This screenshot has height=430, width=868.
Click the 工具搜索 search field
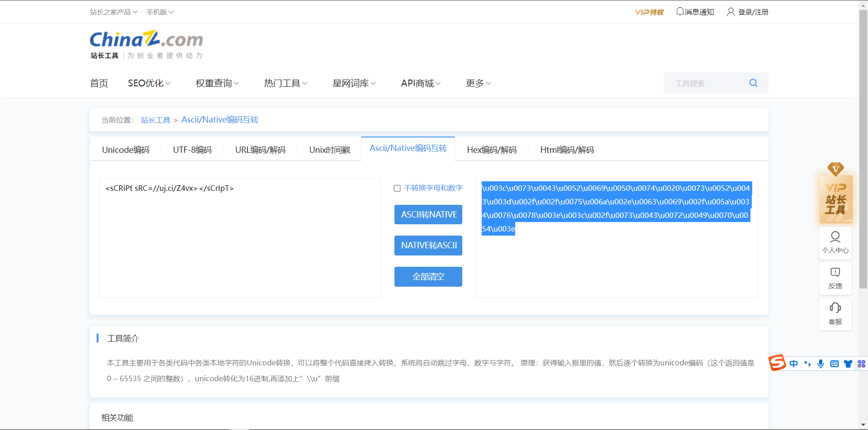706,83
